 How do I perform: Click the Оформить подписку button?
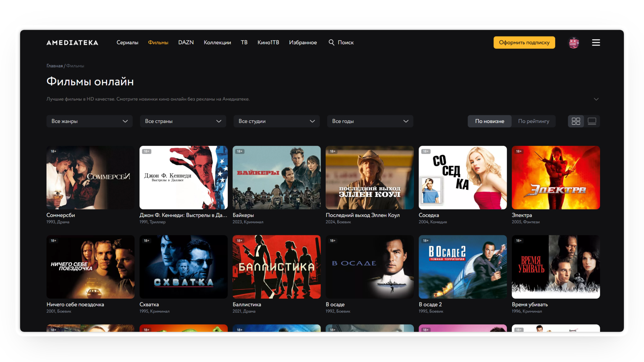[524, 43]
